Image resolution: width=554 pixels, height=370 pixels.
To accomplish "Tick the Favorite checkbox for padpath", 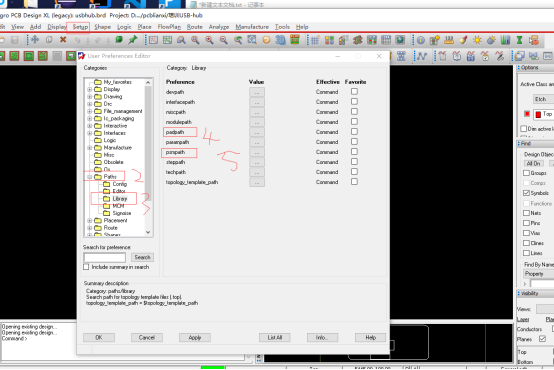I will (354, 131).
